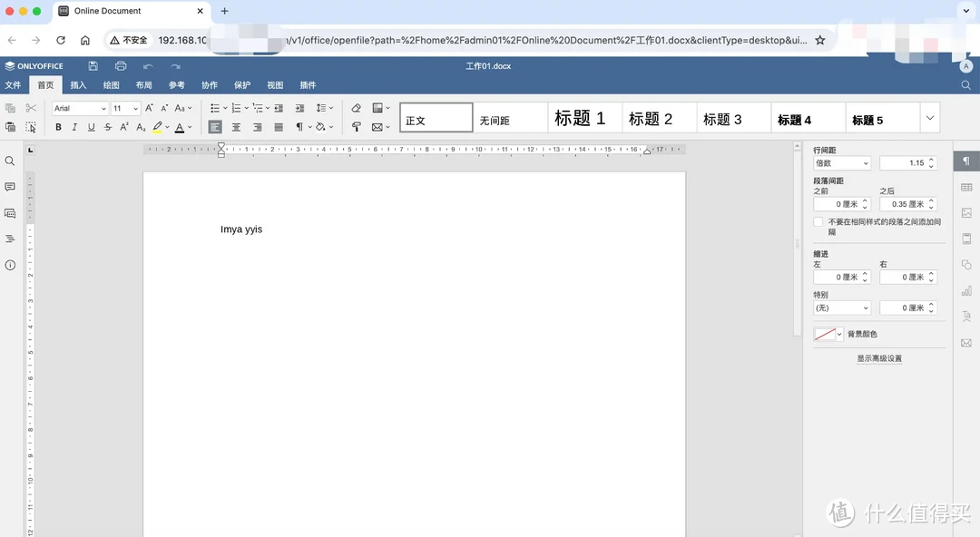Redo the last action

176,66
